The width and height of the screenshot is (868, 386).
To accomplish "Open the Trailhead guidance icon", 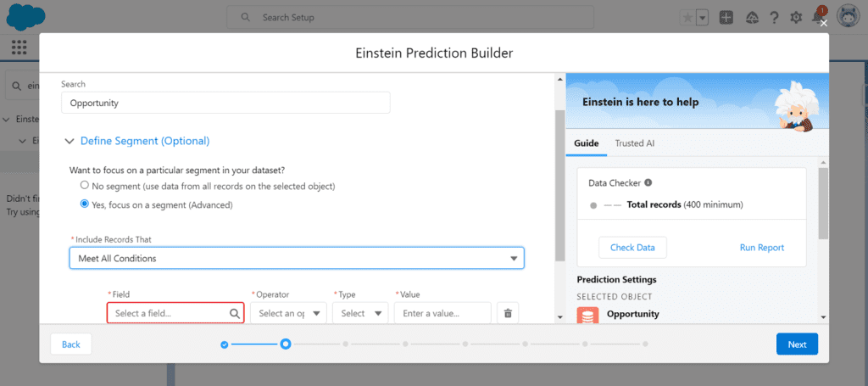I will [753, 18].
